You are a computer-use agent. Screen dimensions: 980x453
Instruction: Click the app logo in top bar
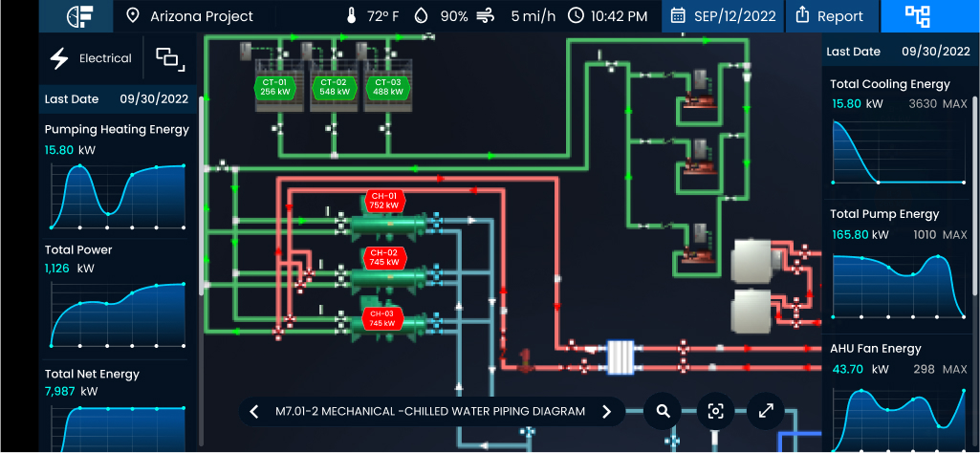coord(78,16)
